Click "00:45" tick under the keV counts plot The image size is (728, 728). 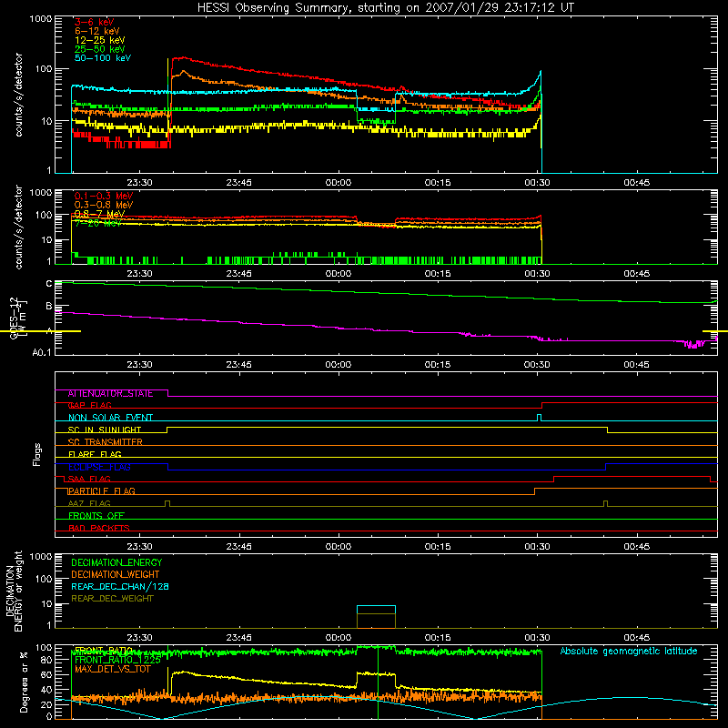tap(636, 183)
